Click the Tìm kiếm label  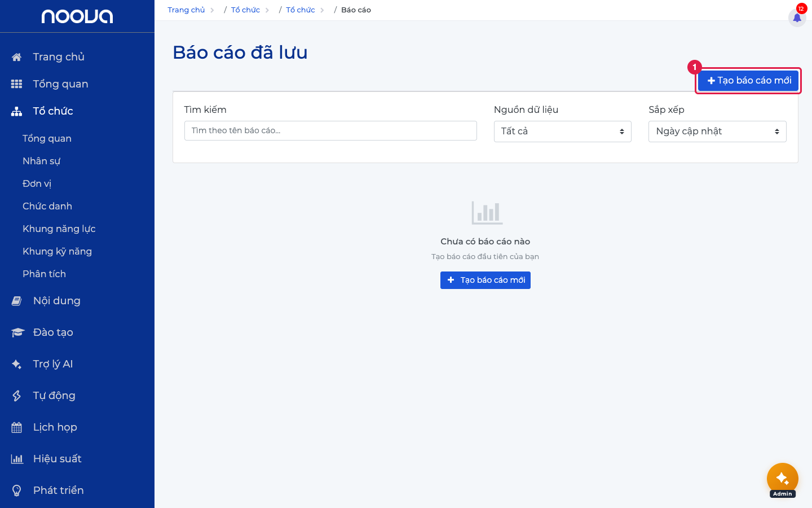(x=205, y=110)
